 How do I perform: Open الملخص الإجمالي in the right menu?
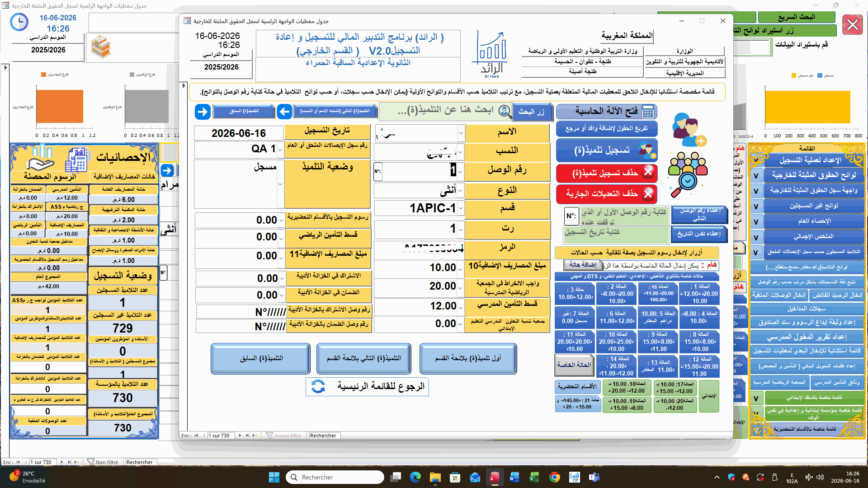(814, 237)
